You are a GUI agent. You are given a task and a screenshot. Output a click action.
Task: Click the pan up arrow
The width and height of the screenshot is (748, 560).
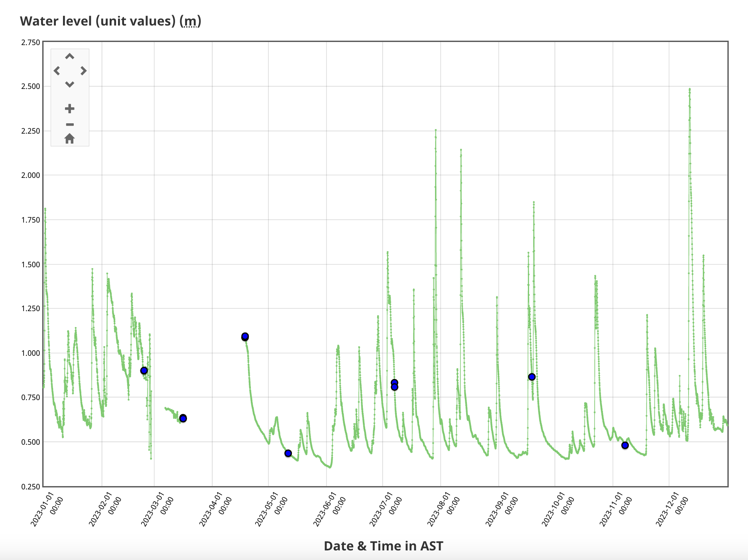click(70, 57)
